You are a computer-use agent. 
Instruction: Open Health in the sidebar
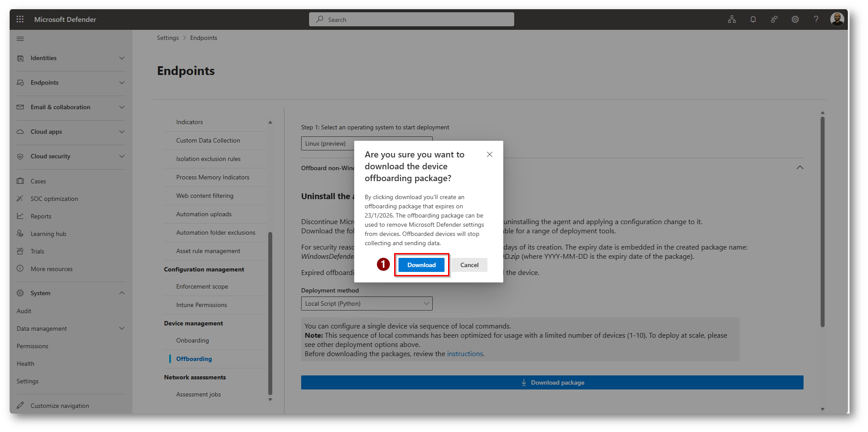click(25, 364)
